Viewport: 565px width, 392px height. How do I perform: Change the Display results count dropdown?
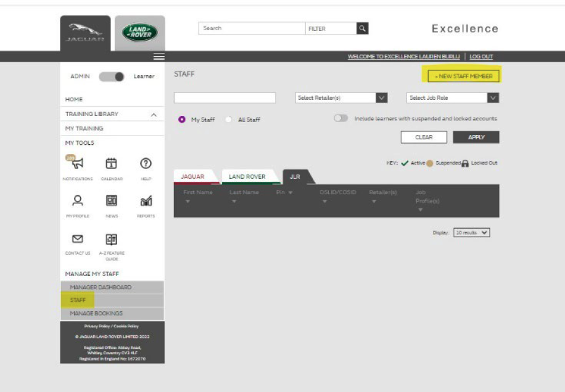(472, 233)
